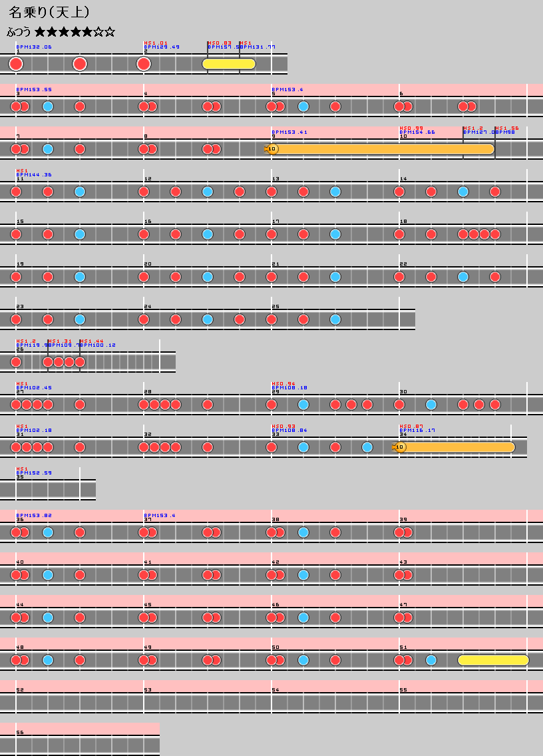Select the BPM144.36 label at measure 11

34,175
